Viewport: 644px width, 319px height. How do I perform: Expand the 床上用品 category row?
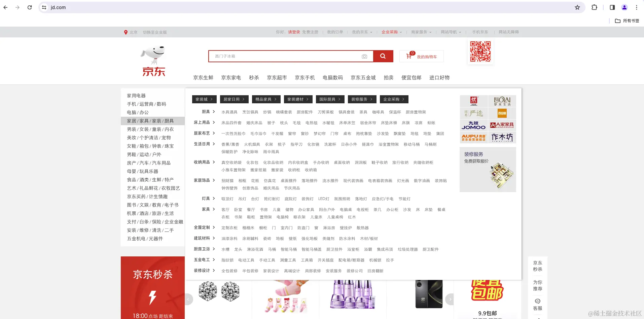204,122
